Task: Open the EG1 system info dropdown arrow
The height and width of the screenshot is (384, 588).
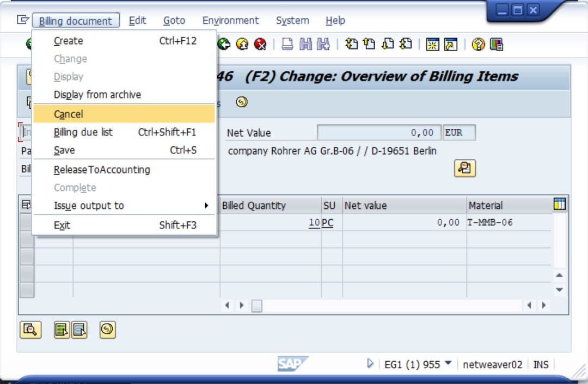Action: [x=448, y=363]
